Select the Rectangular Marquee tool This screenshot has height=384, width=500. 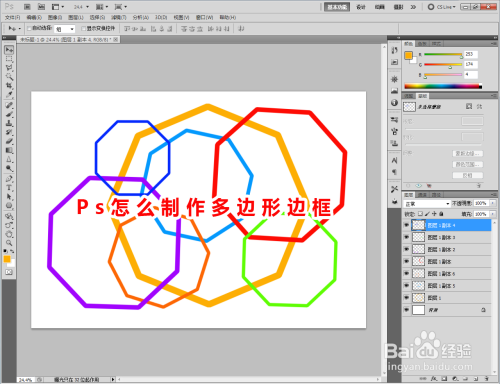click(9, 59)
